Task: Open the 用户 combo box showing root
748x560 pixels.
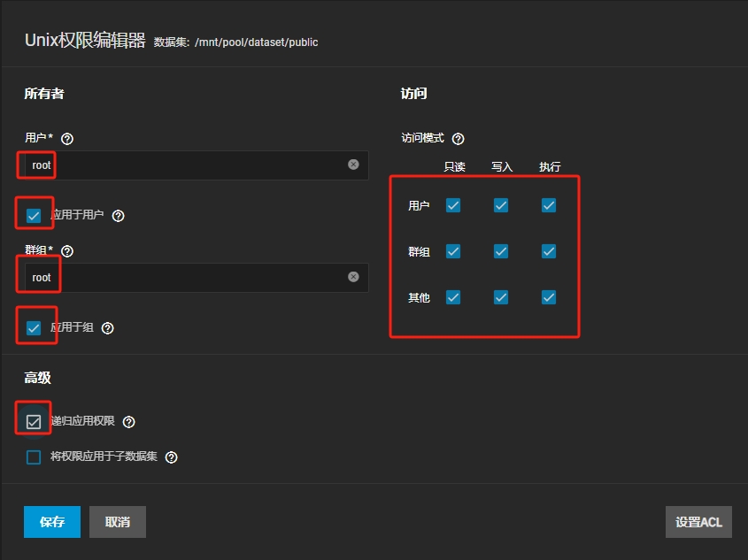Action: coord(186,165)
